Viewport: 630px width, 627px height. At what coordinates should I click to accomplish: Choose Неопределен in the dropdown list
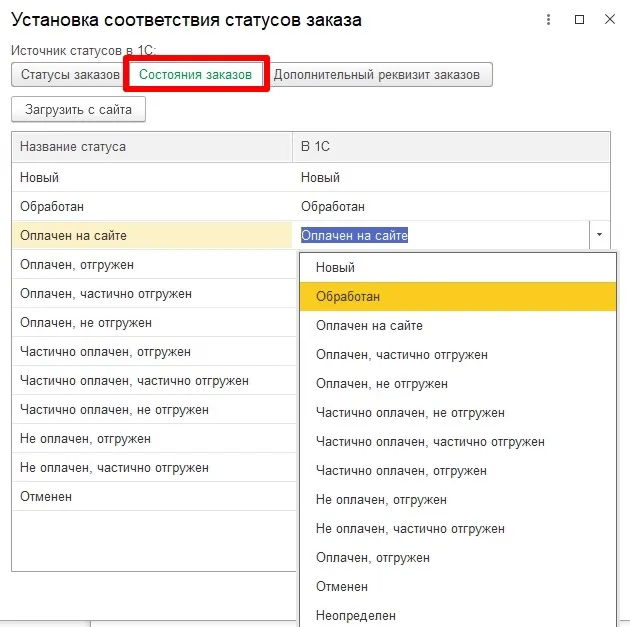click(x=356, y=616)
